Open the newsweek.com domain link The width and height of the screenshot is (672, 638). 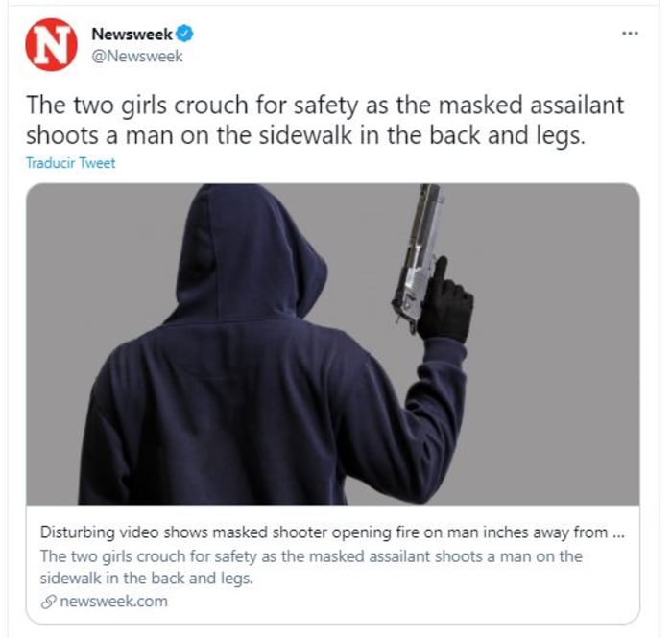pyautogui.click(x=113, y=602)
